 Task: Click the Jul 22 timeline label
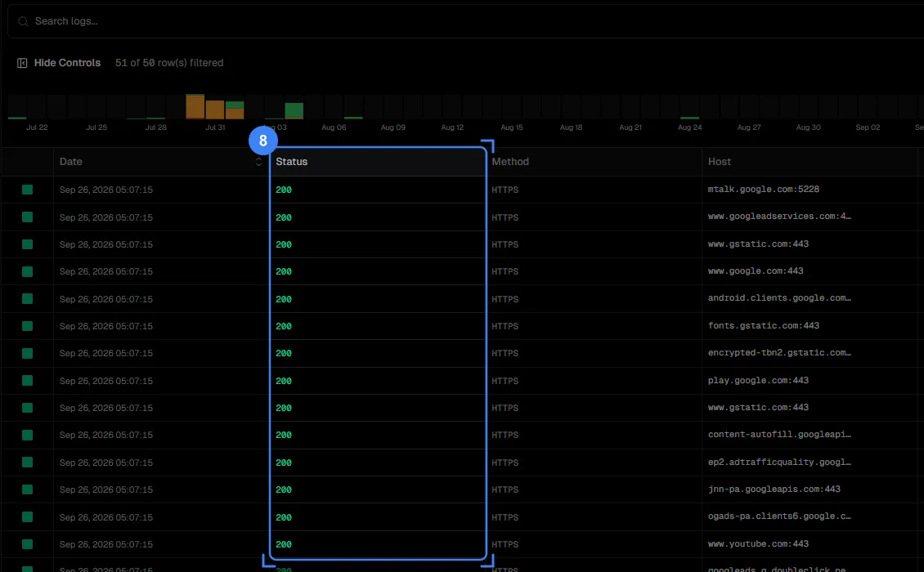tap(37, 127)
